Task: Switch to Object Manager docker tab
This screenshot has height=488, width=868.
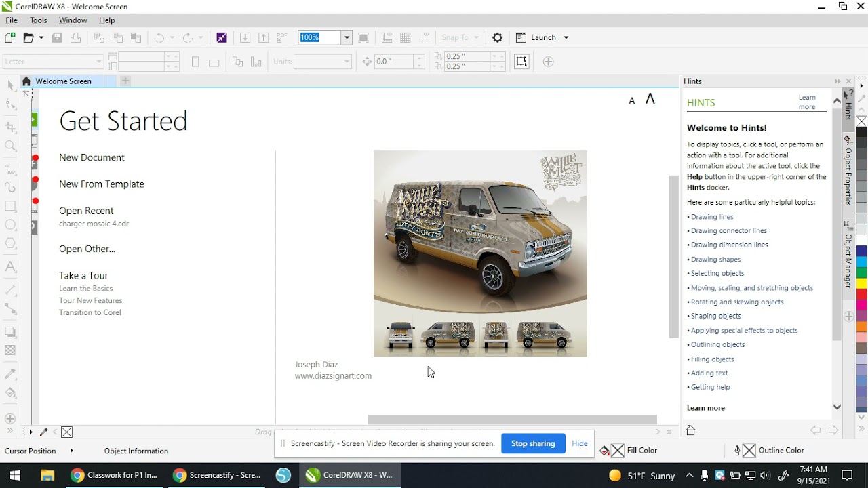Action: click(x=848, y=255)
